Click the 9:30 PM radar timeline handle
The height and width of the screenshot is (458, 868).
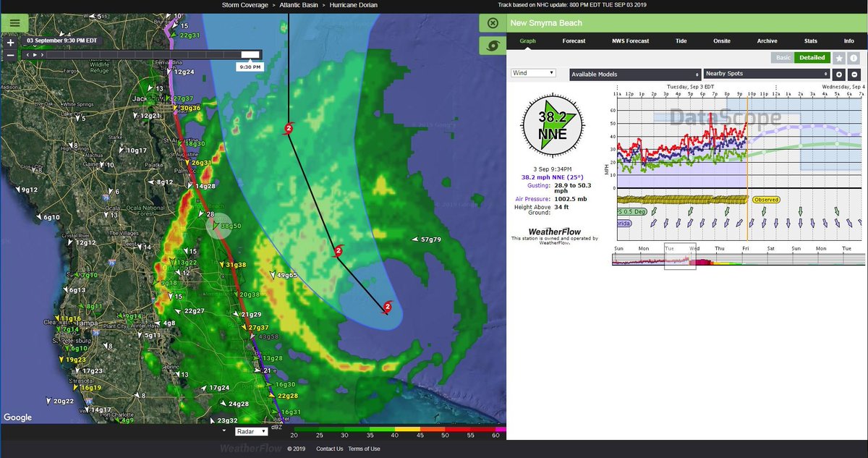250,54
